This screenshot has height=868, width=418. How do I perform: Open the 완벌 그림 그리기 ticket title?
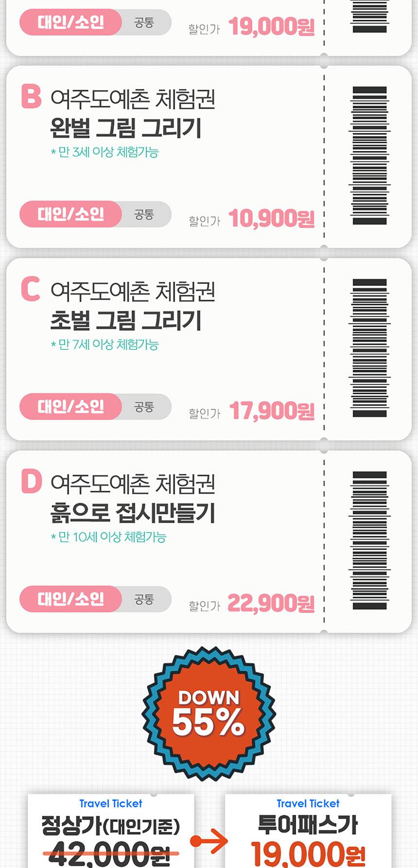pos(126,128)
